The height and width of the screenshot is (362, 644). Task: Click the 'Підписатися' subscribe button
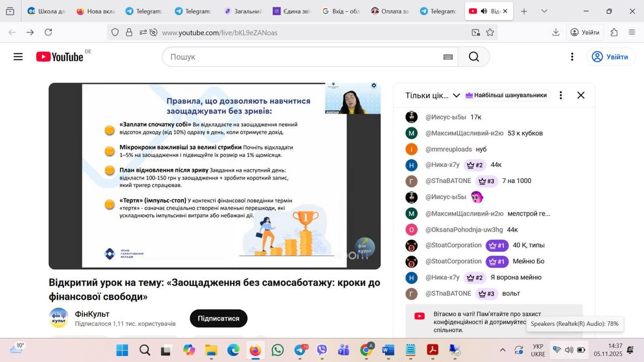coord(218,318)
